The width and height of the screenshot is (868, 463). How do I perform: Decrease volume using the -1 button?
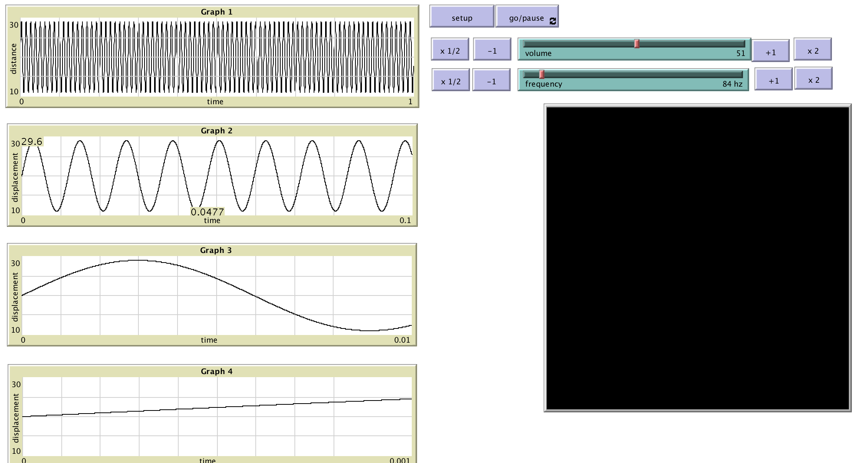[x=492, y=49]
